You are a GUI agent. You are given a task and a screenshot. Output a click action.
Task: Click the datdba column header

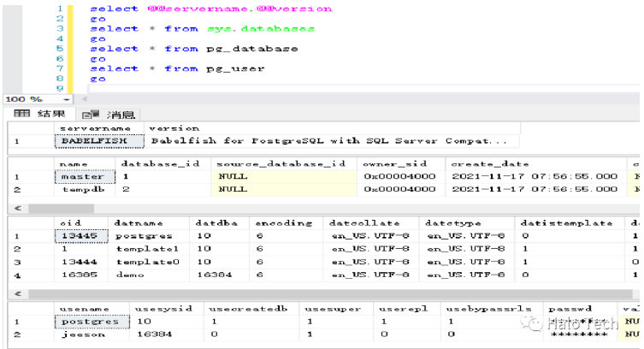click(x=219, y=223)
